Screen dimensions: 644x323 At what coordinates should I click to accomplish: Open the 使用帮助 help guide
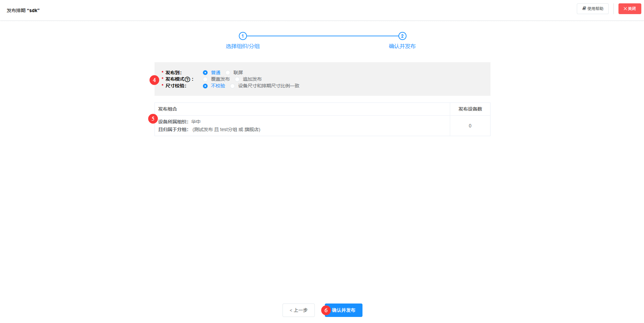tap(593, 9)
